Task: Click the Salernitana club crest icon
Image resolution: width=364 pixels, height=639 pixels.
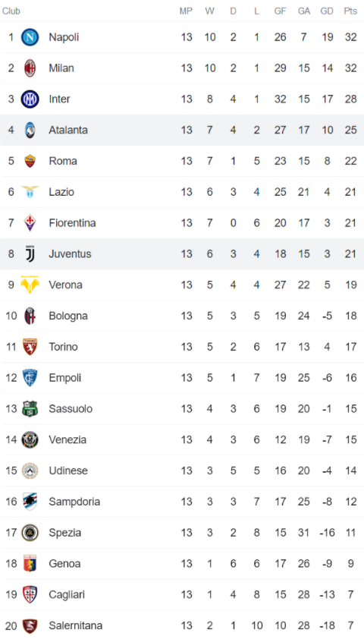Action: coord(30,625)
